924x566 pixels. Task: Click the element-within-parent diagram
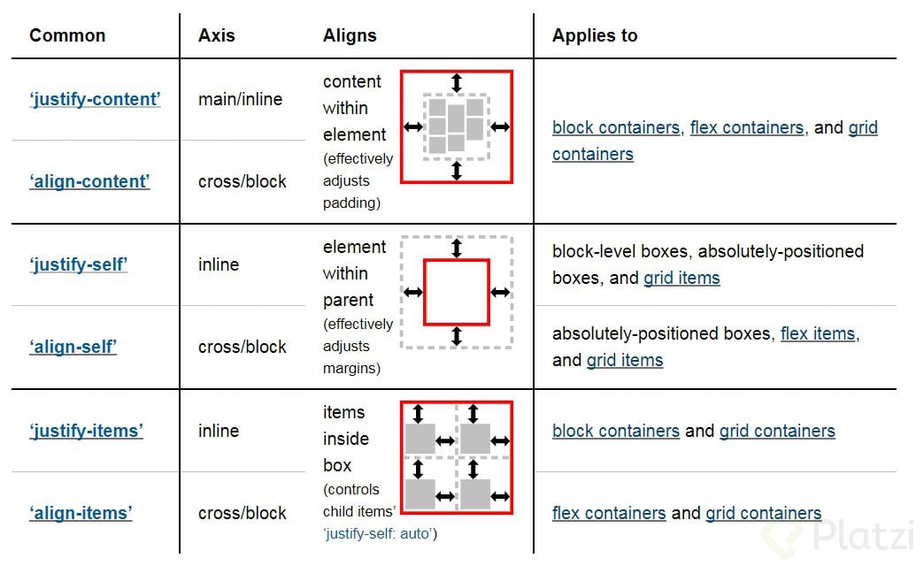(457, 292)
